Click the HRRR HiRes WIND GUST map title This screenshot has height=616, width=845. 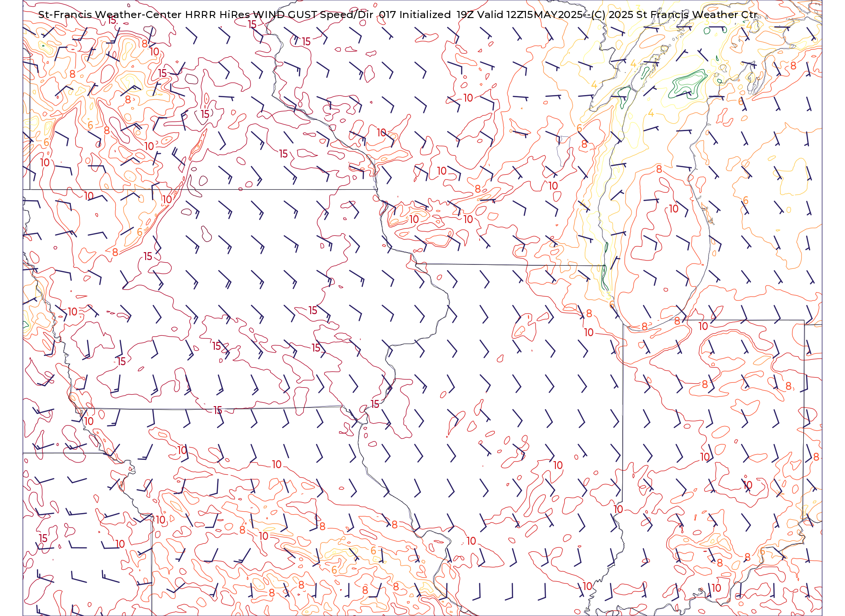[397, 15]
